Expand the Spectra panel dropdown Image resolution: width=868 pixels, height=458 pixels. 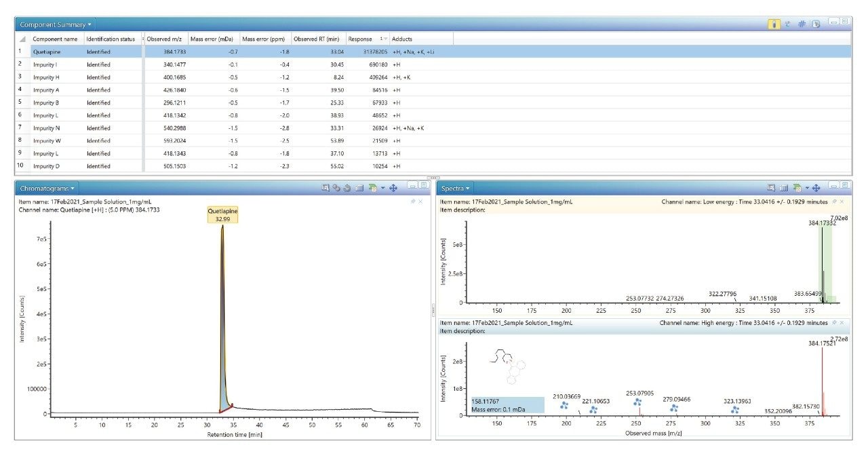point(467,188)
